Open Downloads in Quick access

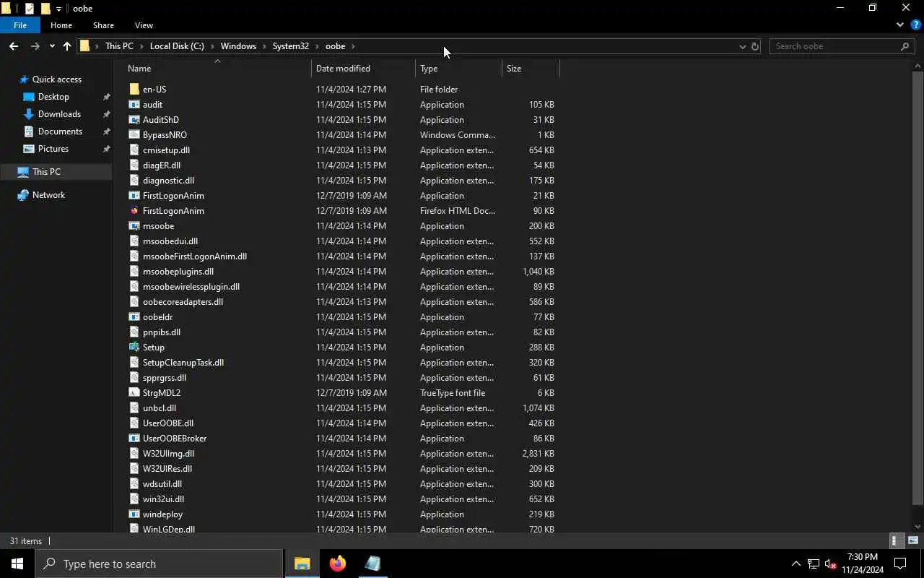coord(59,114)
